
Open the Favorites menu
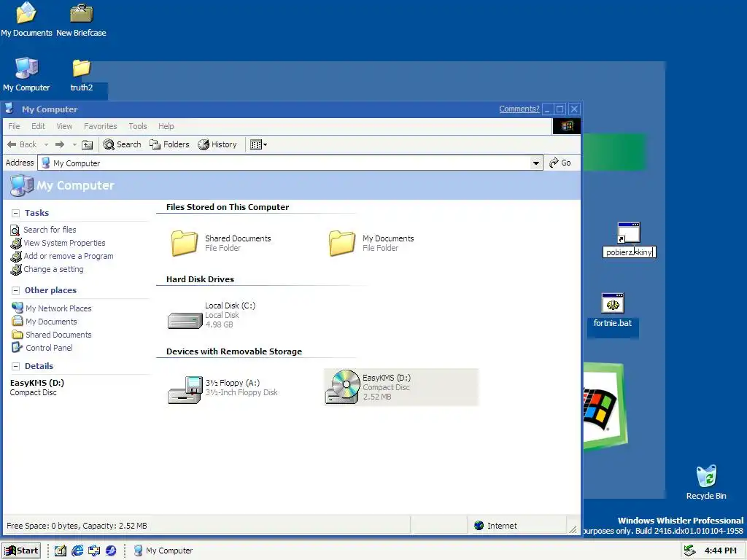pyautogui.click(x=101, y=126)
